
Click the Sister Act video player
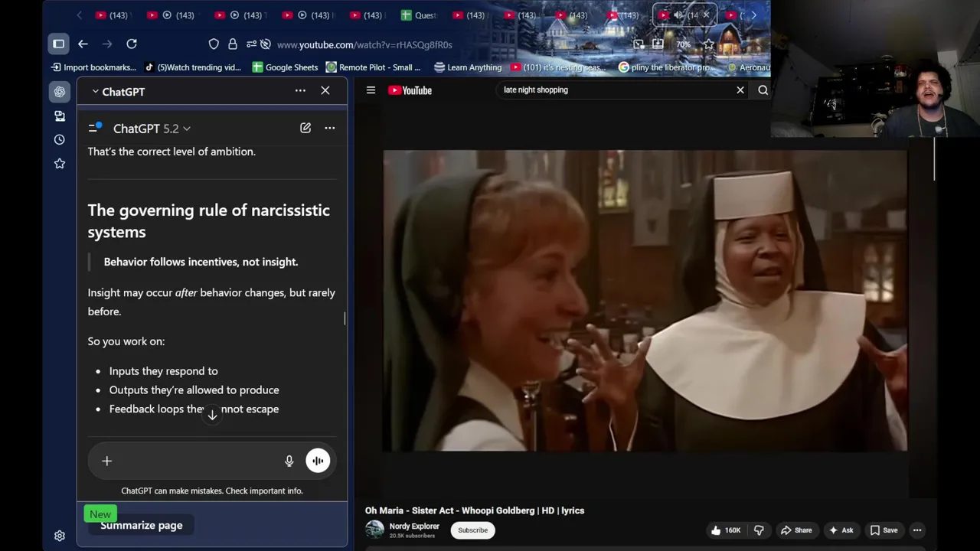tap(645, 301)
